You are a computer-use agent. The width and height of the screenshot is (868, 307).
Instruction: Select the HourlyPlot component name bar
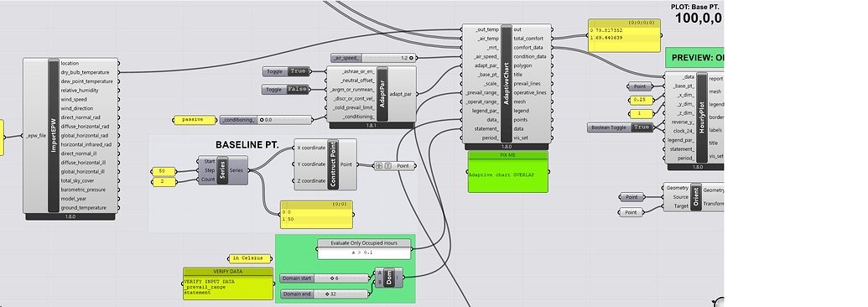[x=702, y=118]
